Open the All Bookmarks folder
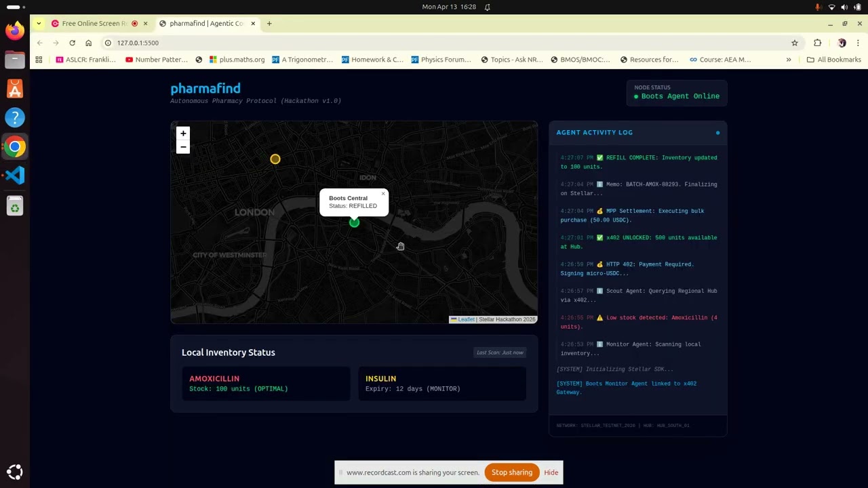 [833, 60]
